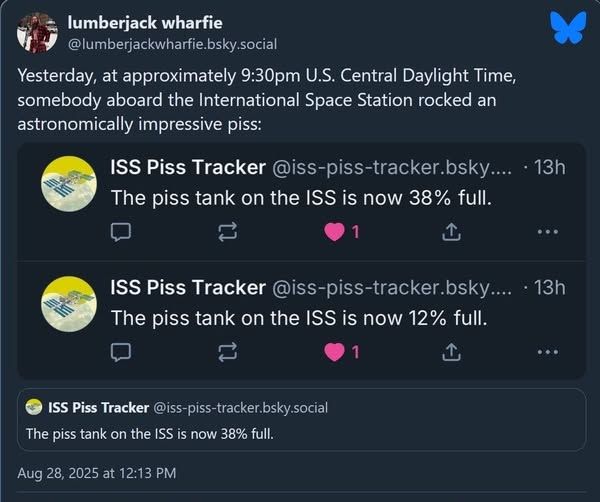Screen dimensions: 600x502
Task: Open more options on 38% post
Action: [x=547, y=232]
